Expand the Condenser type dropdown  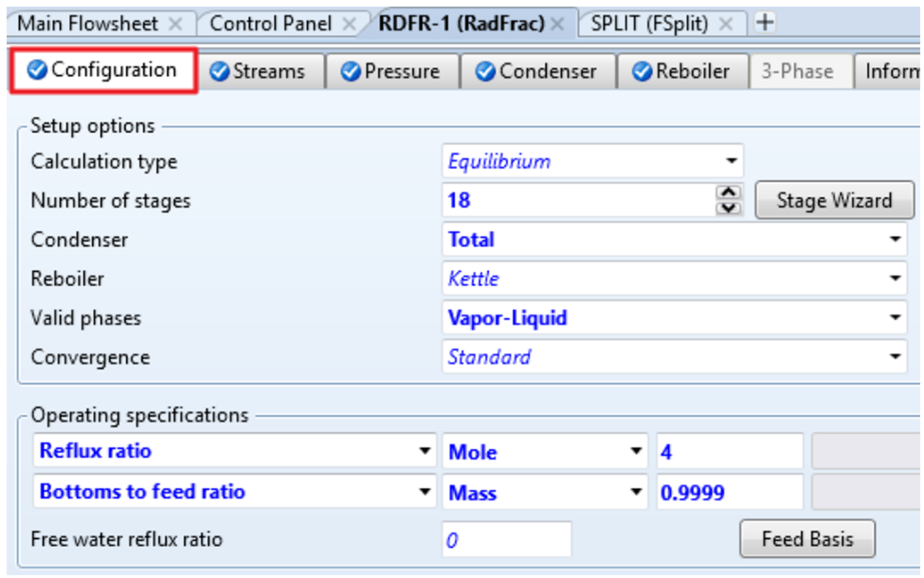(895, 240)
